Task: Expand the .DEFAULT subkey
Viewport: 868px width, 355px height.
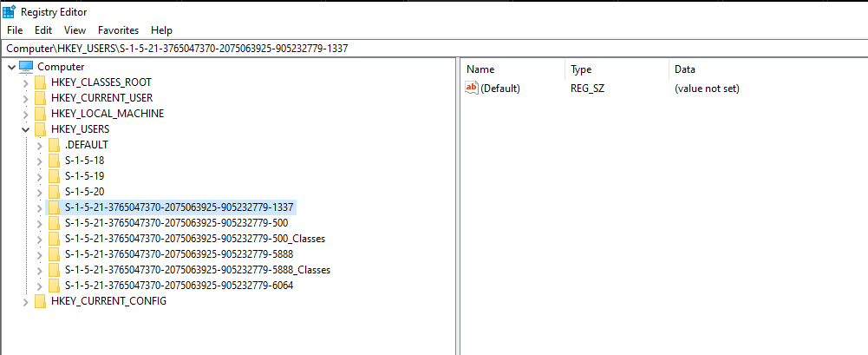Action: click(x=39, y=145)
